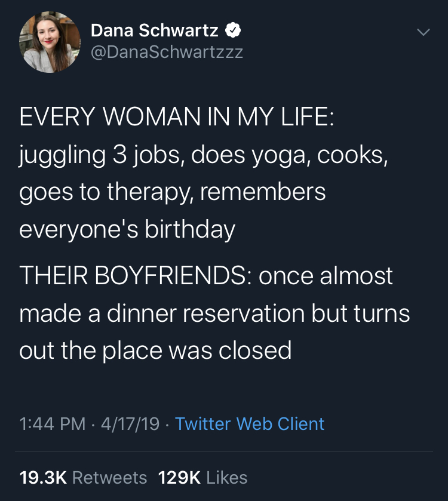This screenshot has width=448, height=501.
Task: Click the "made a dinner reservation" line
Action: (x=214, y=313)
